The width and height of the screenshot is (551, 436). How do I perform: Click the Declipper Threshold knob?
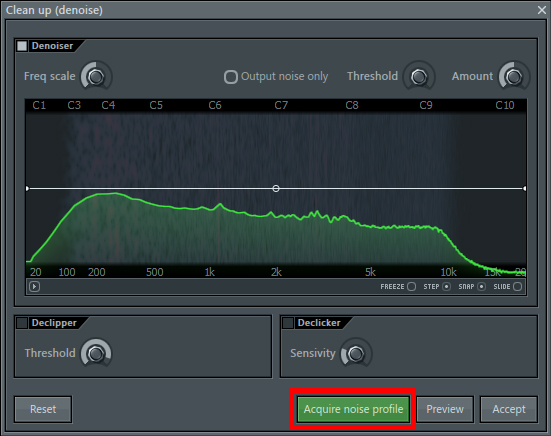tap(96, 353)
